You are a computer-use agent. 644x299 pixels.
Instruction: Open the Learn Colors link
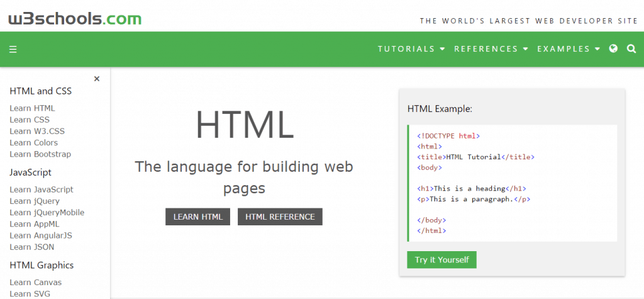(x=34, y=143)
